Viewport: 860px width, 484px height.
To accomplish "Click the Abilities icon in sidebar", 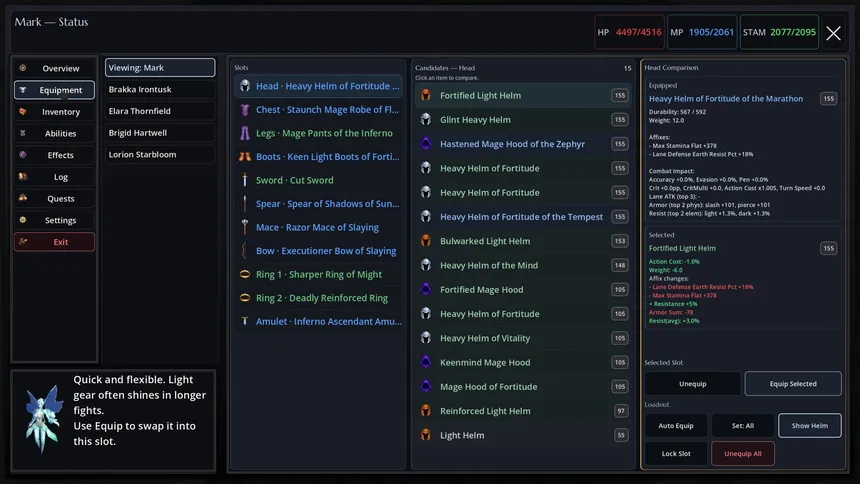I will [23, 133].
